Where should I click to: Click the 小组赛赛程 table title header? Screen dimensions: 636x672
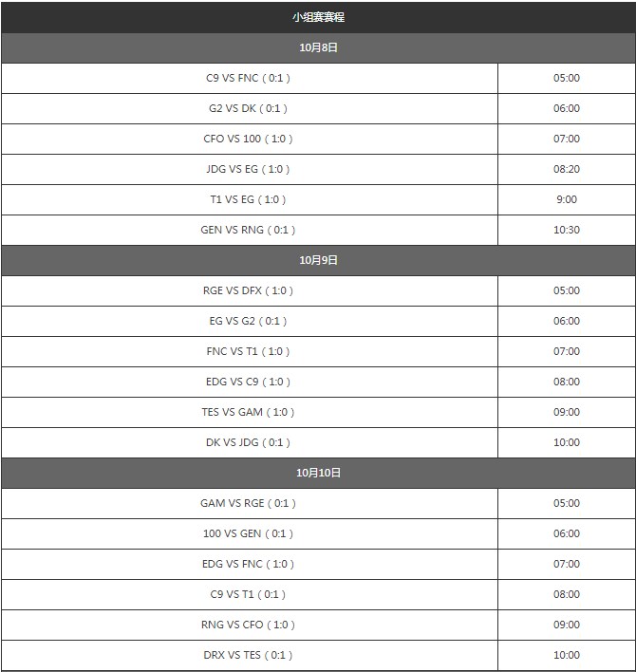[x=318, y=17]
